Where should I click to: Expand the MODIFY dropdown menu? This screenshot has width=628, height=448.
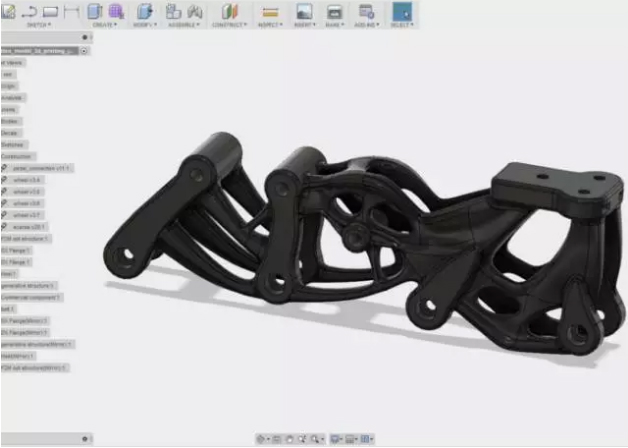[145, 24]
